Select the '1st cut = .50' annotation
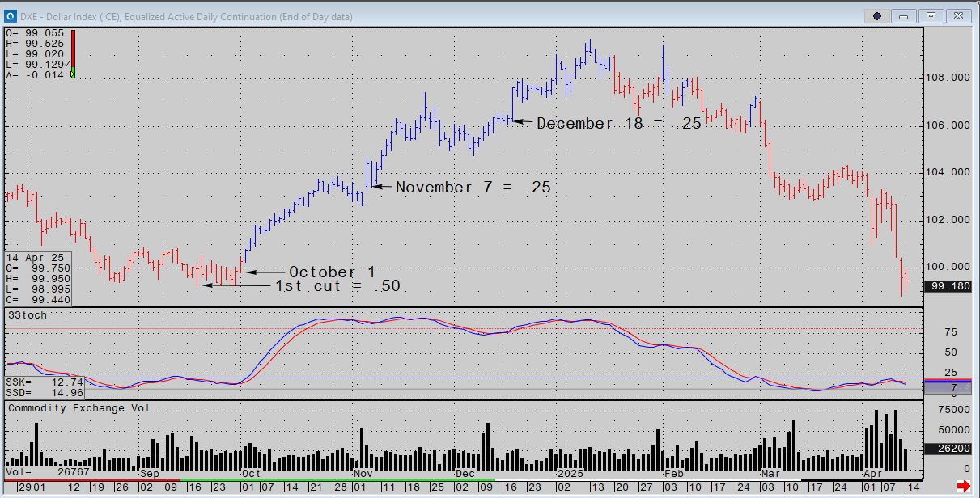 pos(337,286)
